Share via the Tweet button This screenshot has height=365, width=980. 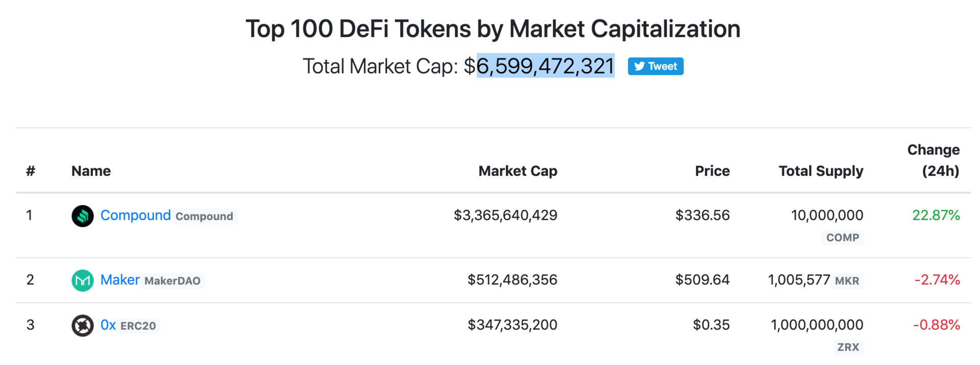point(655,66)
